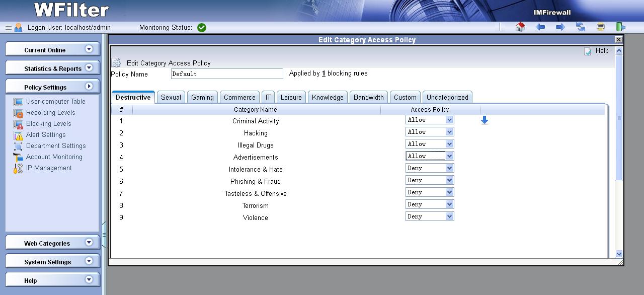Click the Home icon in the toolbar
This screenshot has width=644, height=295.
tap(520, 27)
